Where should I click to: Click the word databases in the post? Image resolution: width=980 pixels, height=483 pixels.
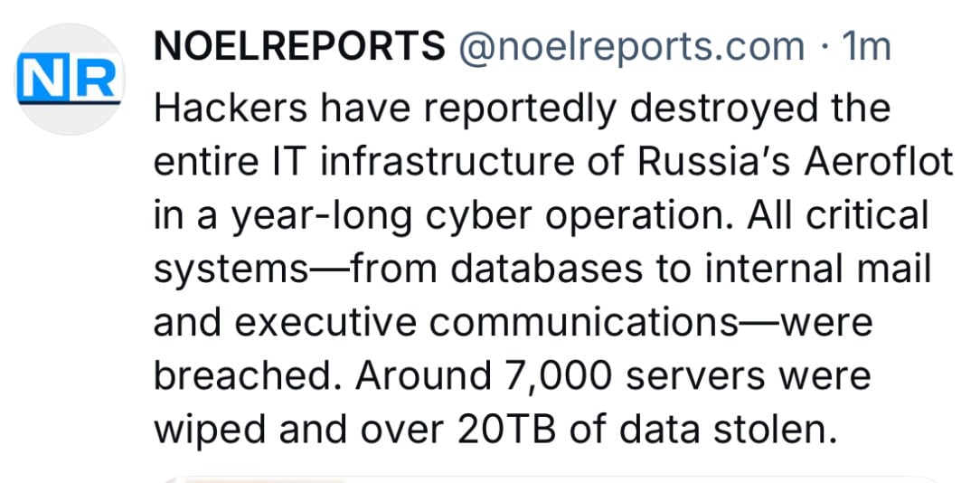click(546, 269)
